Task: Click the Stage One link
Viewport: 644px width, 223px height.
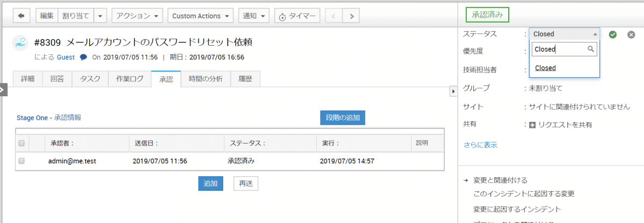Action: click(x=33, y=117)
